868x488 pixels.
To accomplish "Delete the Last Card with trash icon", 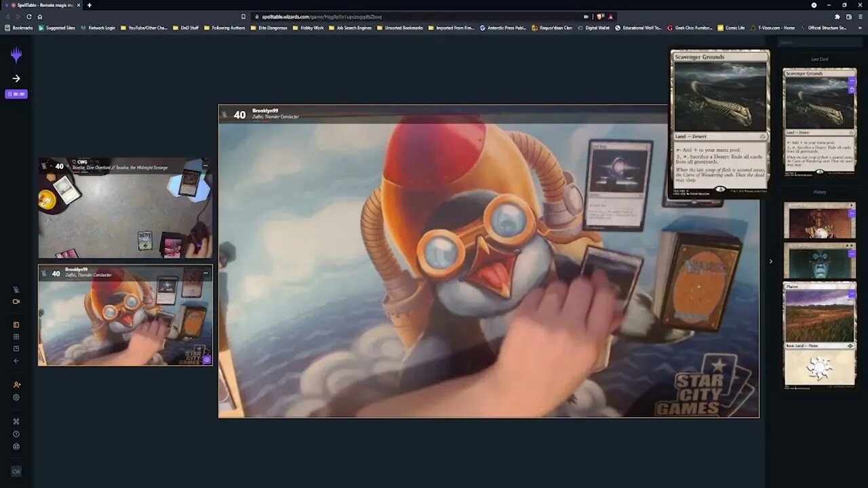I will click(852, 89).
